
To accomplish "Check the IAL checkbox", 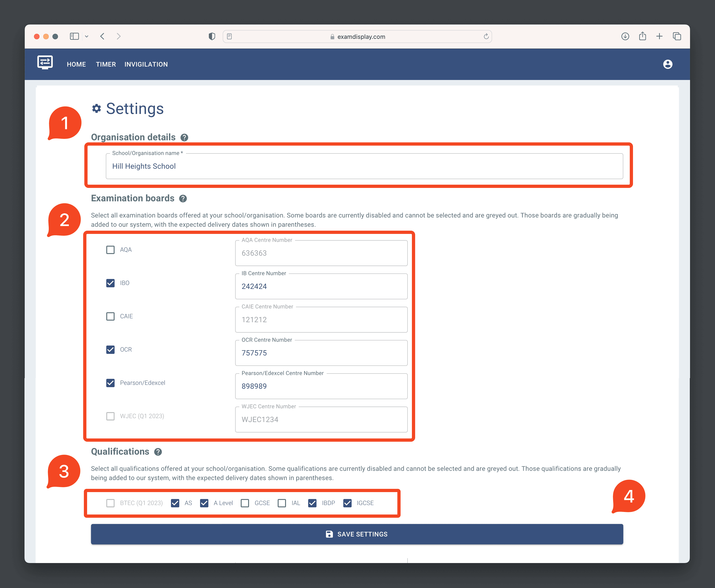I will click(x=282, y=503).
